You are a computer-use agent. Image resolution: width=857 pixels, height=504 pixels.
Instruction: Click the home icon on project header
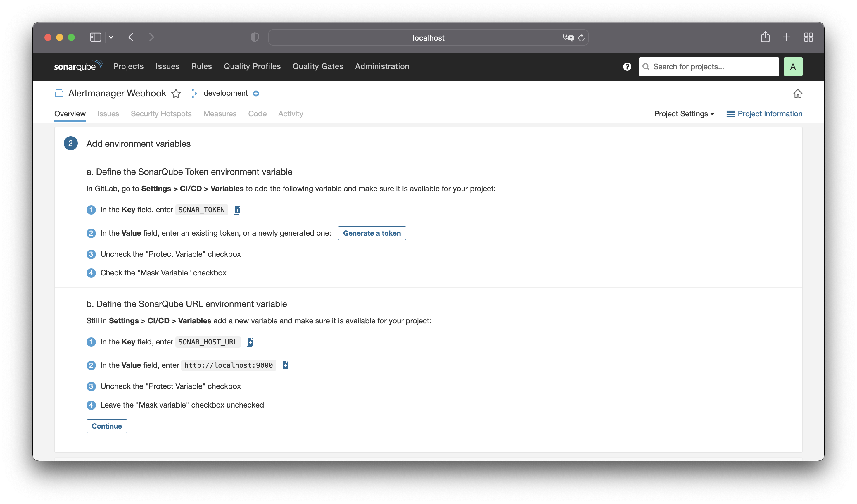pyautogui.click(x=797, y=94)
